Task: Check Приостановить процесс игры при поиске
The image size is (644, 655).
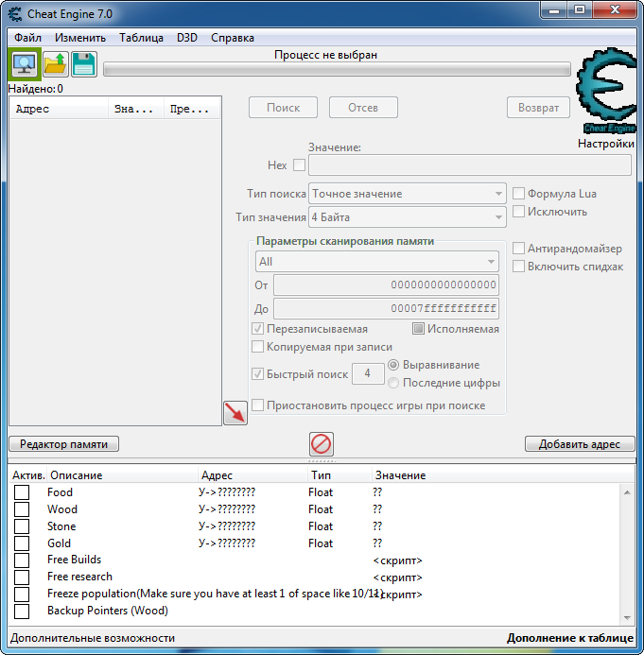Action: click(x=257, y=405)
